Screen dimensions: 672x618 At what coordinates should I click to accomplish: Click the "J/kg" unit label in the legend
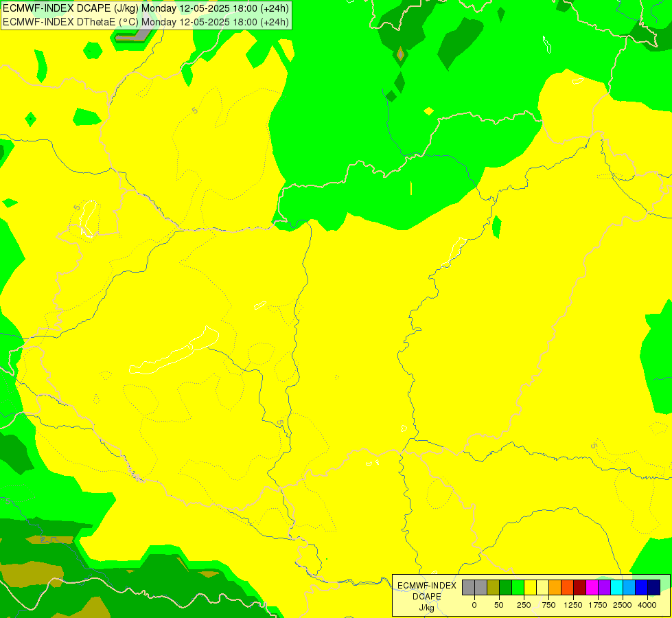click(427, 608)
